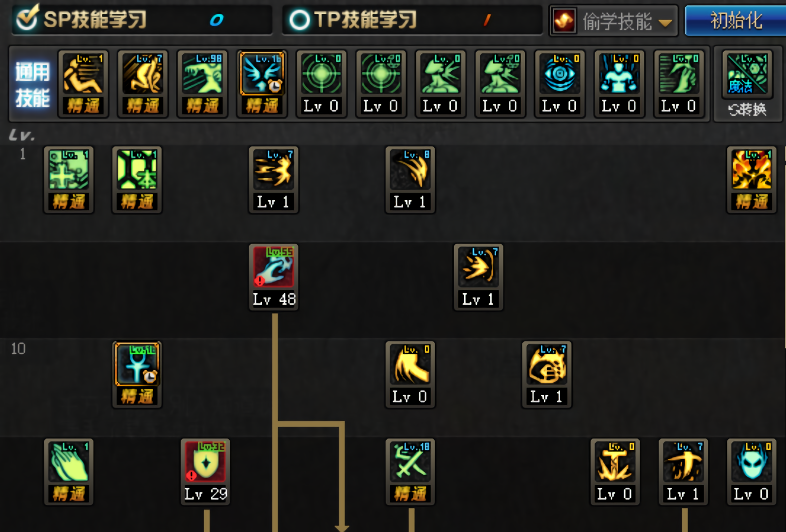Select the crossed swords Lv.18 skill
Image resolution: width=786 pixels, height=532 pixels.
[410, 471]
